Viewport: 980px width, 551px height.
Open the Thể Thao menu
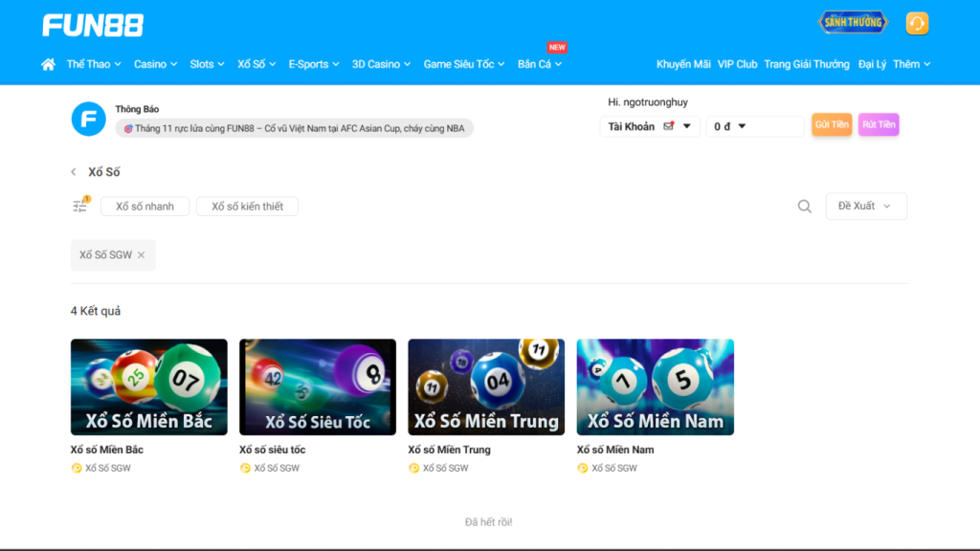click(x=94, y=64)
